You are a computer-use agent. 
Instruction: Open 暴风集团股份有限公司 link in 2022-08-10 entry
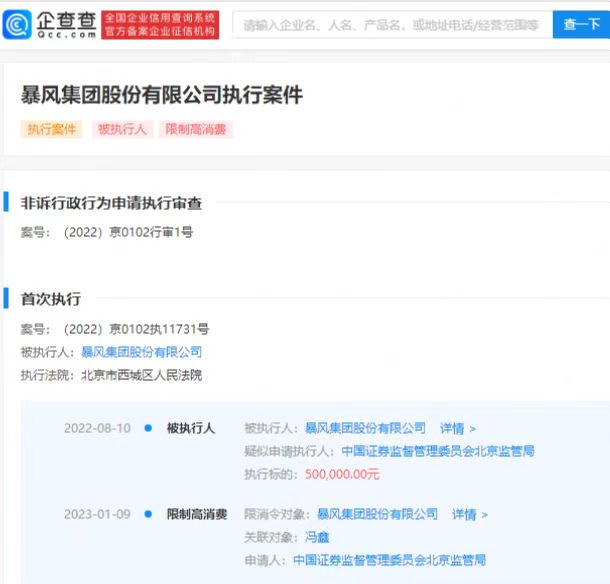click(x=365, y=428)
